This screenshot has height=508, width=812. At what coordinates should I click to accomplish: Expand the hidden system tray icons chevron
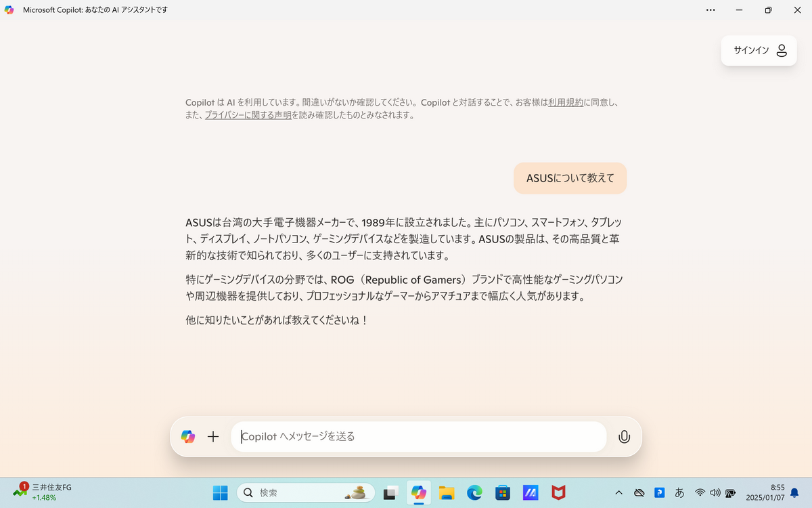618,493
